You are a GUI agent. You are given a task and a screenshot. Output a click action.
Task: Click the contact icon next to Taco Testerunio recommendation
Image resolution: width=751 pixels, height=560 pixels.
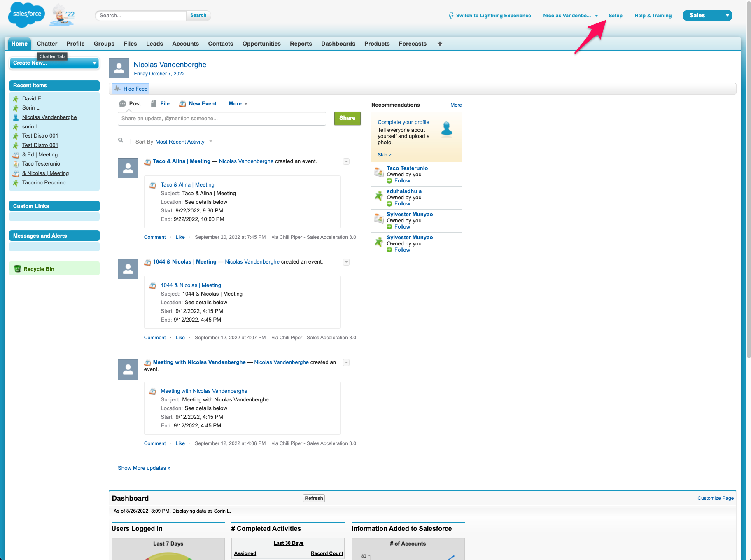coord(379,172)
